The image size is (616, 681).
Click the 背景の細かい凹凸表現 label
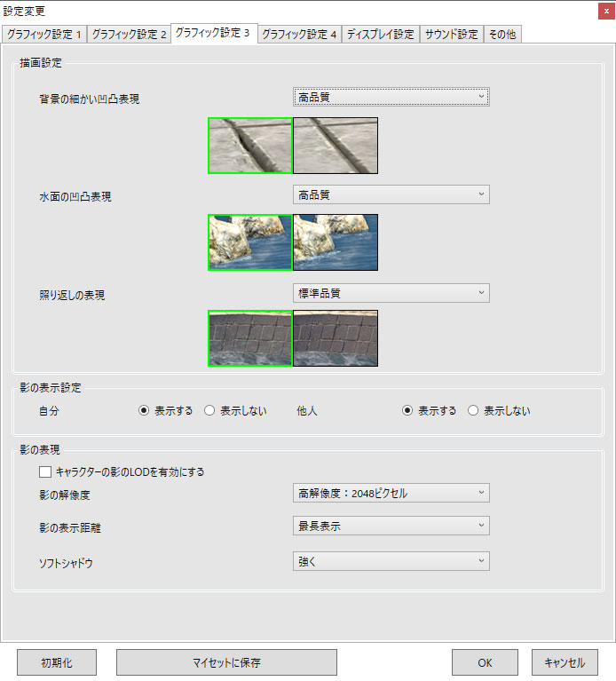90,99
